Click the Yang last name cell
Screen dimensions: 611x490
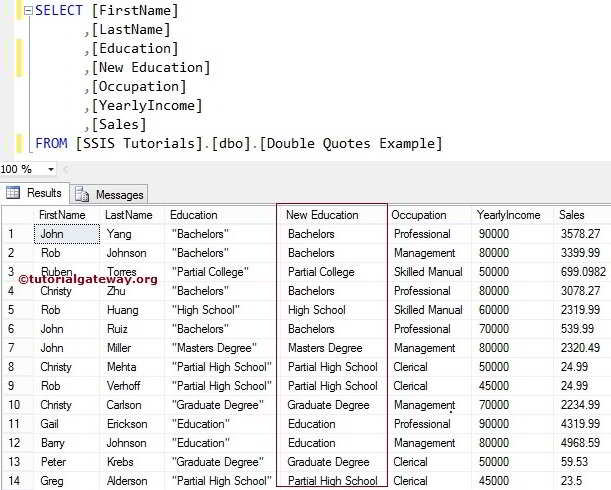click(x=132, y=234)
